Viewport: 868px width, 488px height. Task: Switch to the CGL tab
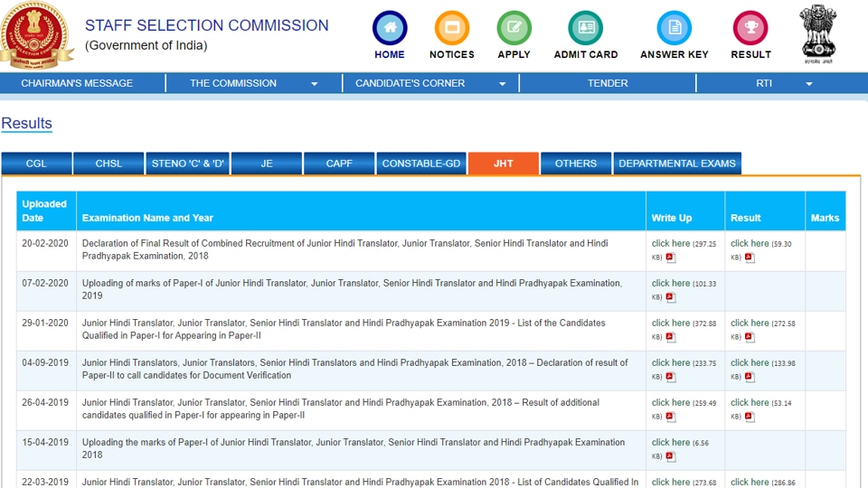[x=36, y=164]
